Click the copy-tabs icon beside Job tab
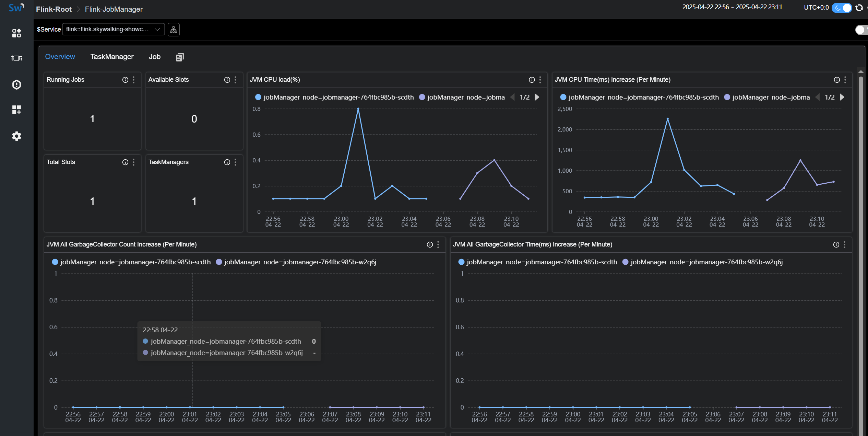The width and height of the screenshot is (868, 436). [180, 57]
